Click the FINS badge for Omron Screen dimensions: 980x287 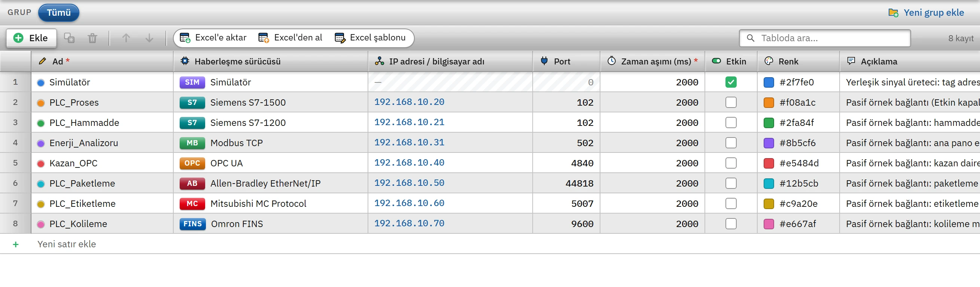[192, 223]
